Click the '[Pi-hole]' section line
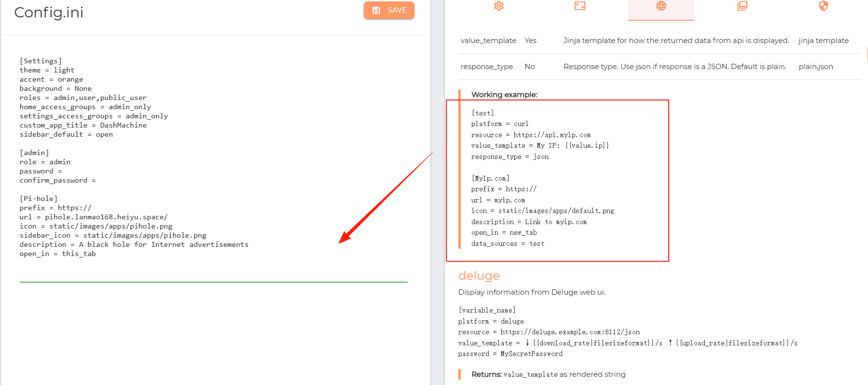Screen dimensions: 868x385 39,199
